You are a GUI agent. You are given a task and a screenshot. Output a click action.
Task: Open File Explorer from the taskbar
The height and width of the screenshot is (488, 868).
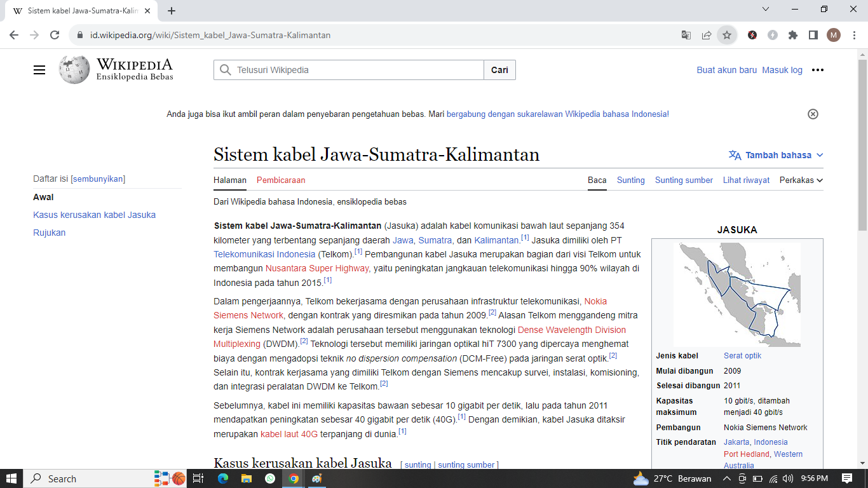tap(246, 478)
